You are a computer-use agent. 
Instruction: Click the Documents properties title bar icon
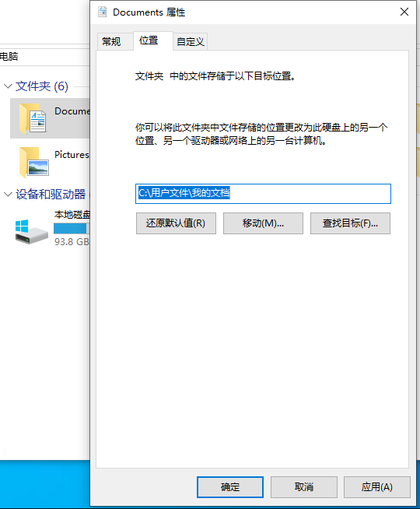[103, 12]
